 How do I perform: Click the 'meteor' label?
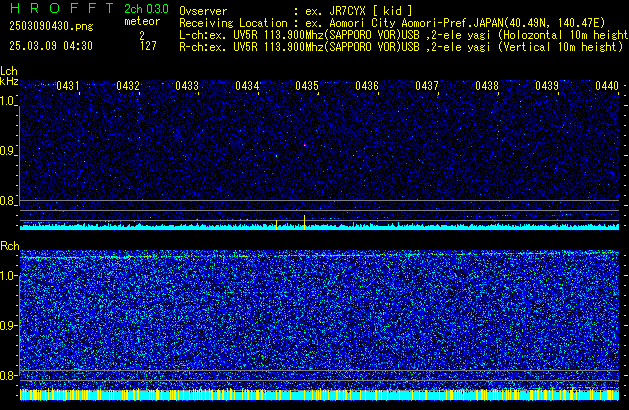(142, 21)
